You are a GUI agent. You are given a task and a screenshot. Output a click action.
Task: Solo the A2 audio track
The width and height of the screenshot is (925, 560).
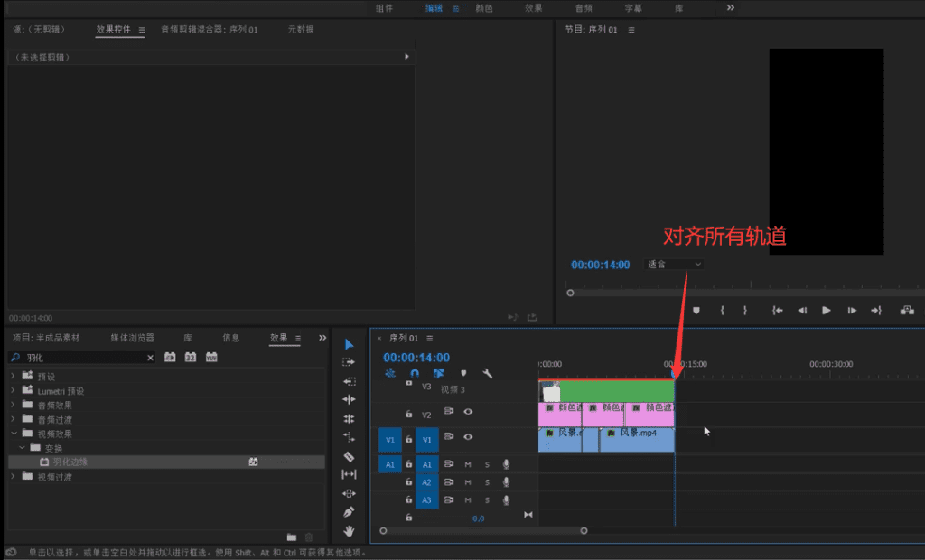tap(487, 482)
